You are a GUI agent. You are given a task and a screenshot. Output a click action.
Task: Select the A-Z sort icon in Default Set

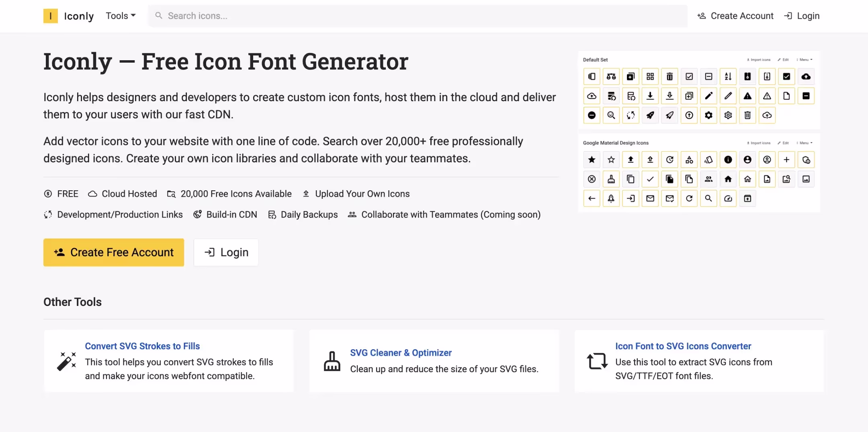click(728, 77)
